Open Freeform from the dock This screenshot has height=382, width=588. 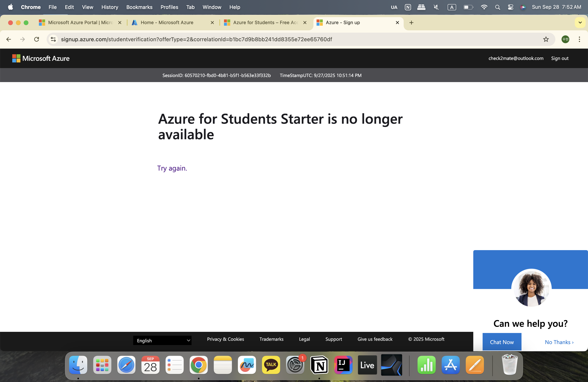[x=247, y=365]
